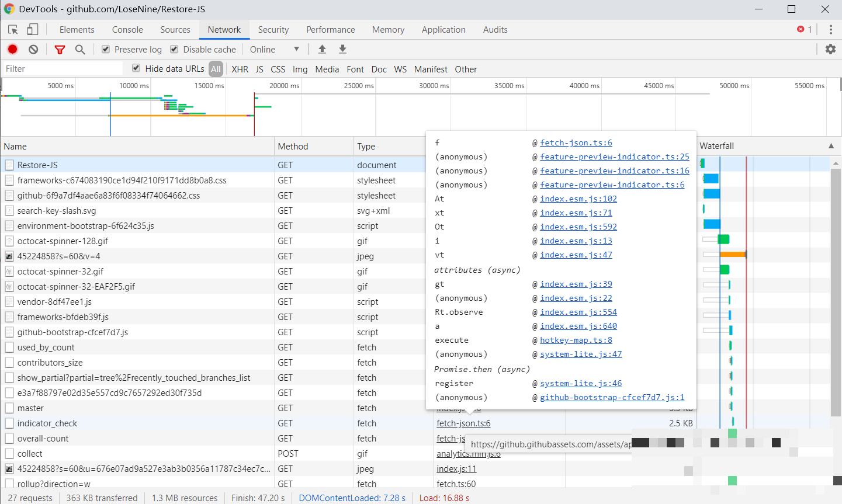Image resolution: width=842 pixels, height=504 pixels.
Task: Sort by the Waterfall column arrow
Action: 831,146
